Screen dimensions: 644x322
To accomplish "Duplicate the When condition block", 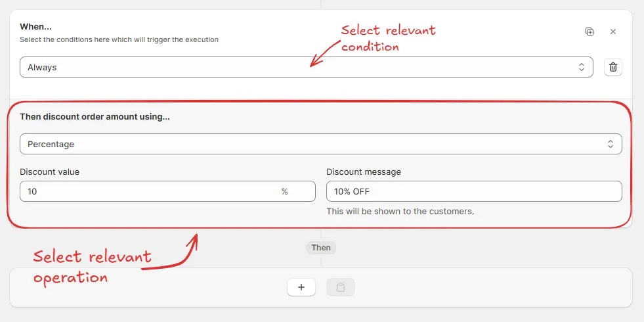I will pyautogui.click(x=590, y=32).
